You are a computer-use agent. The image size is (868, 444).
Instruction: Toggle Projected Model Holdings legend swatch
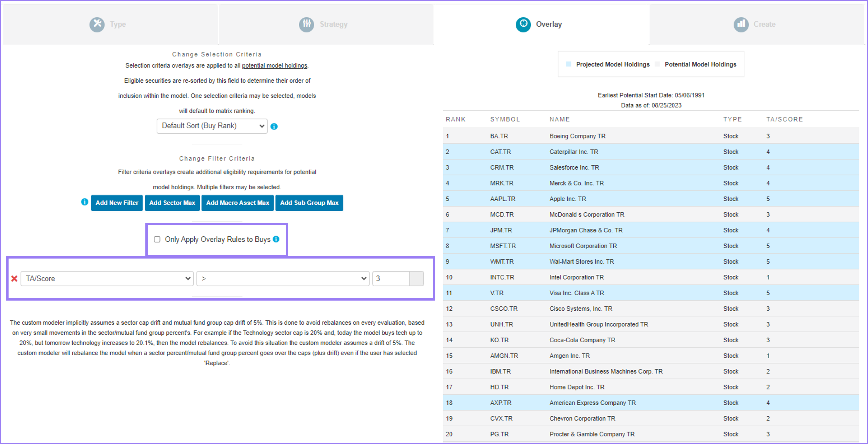click(568, 64)
